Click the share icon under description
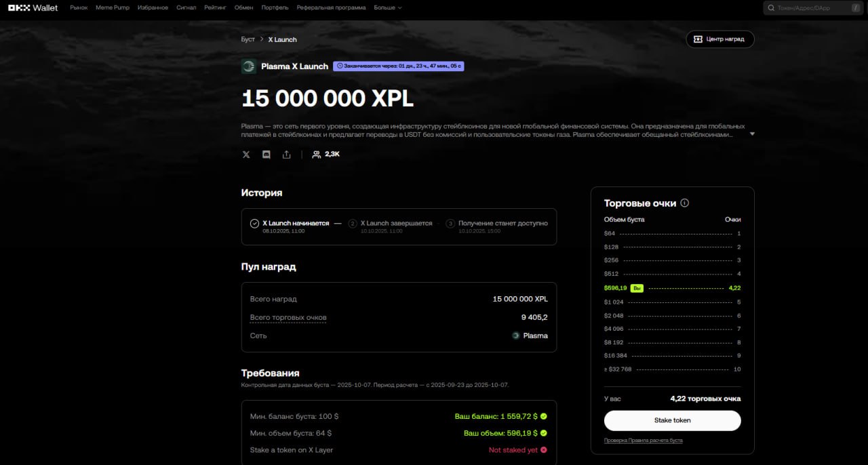 (287, 155)
